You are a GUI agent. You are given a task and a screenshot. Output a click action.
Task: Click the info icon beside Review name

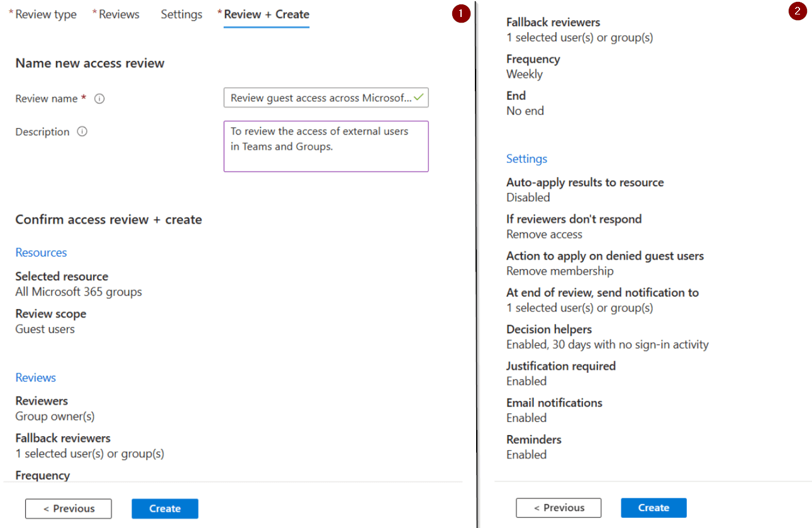point(99,99)
